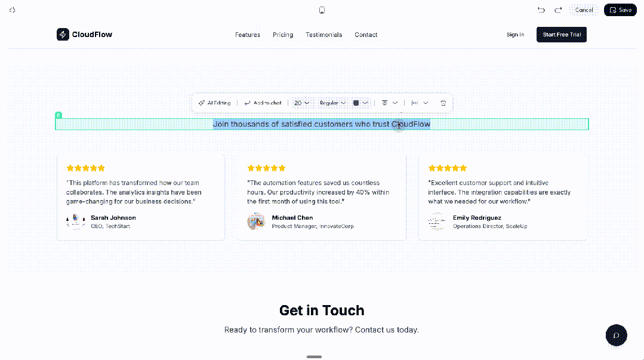Click the exit editor icon at top-left
The height and width of the screenshot is (360, 644).
13,10
